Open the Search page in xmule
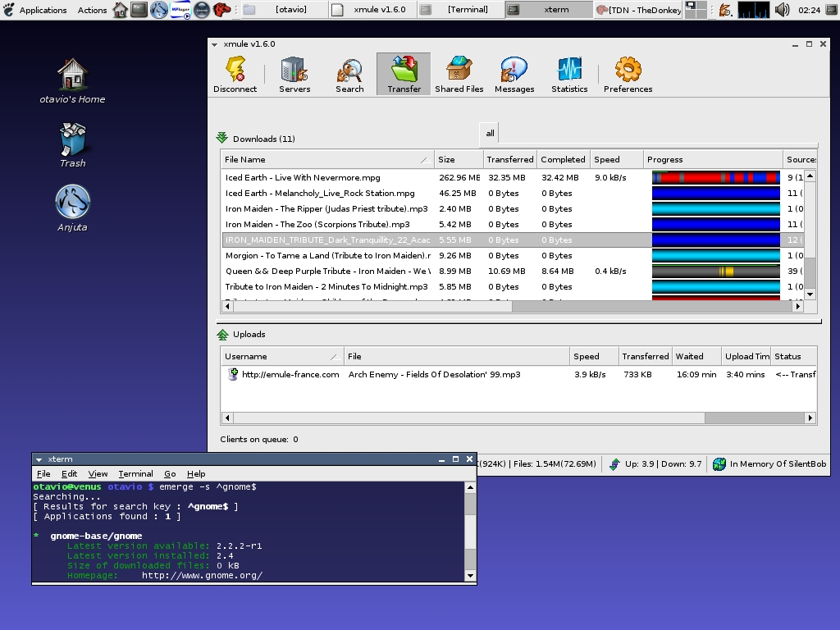Image resolution: width=840 pixels, height=630 pixels. [349, 75]
